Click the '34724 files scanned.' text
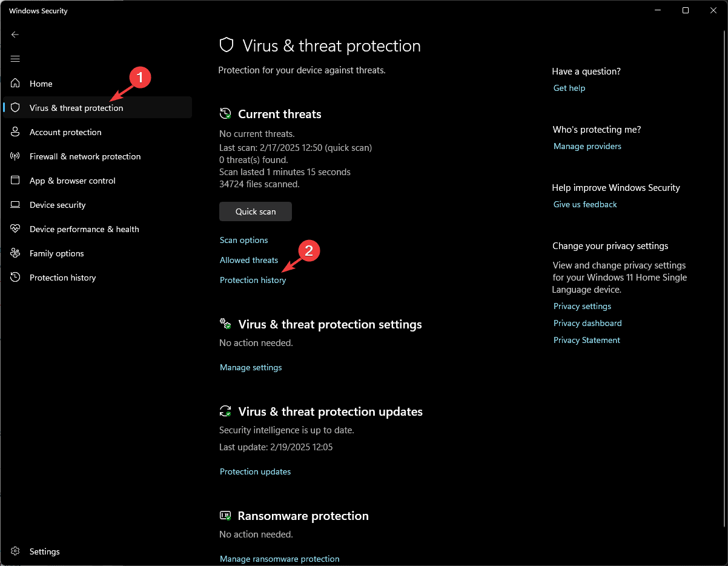This screenshot has height=566, width=728. click(x=259, y=184)
